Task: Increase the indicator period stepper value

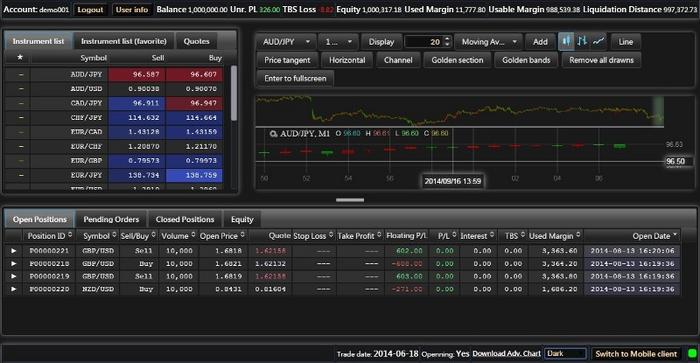Action: [447, 39]
